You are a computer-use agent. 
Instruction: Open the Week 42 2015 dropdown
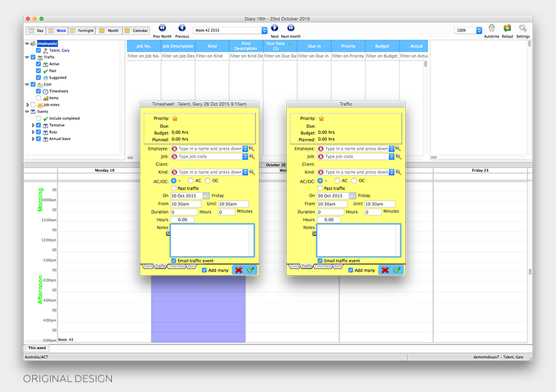pos(264,30)
